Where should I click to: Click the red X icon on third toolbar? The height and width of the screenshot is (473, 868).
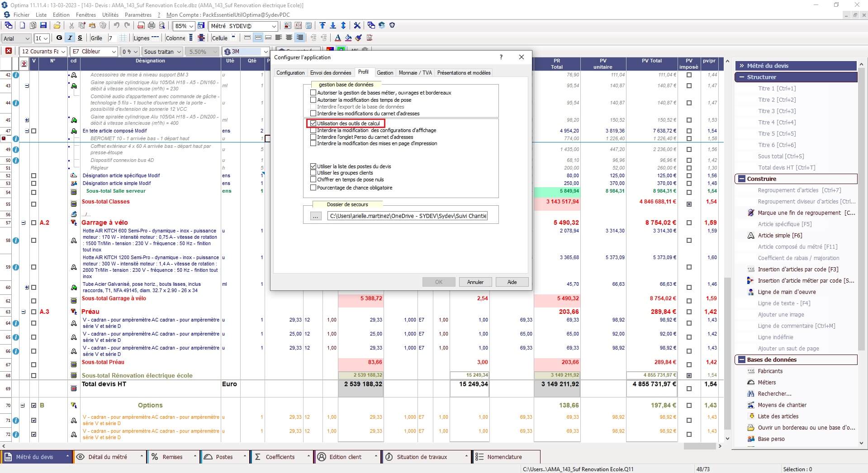coord(8,51)
